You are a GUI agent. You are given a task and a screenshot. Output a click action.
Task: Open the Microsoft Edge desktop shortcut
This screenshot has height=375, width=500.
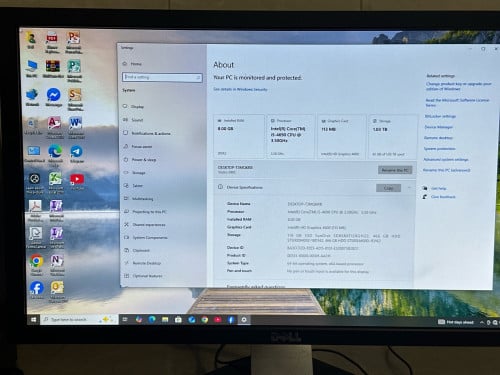[55, 155]
